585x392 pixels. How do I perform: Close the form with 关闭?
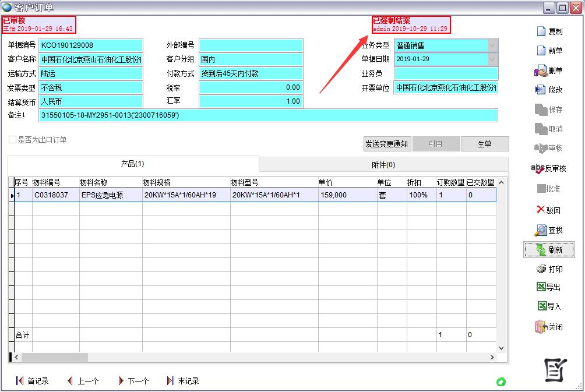coord(541,327)
